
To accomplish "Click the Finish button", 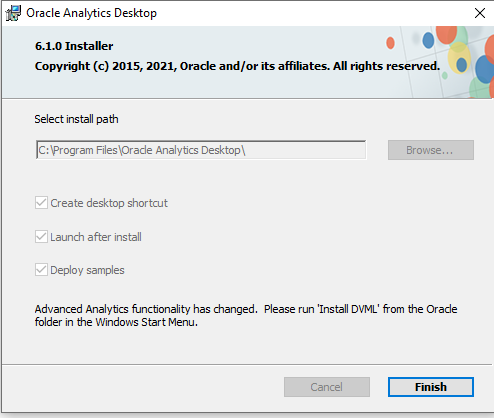I will coord(431,387).
